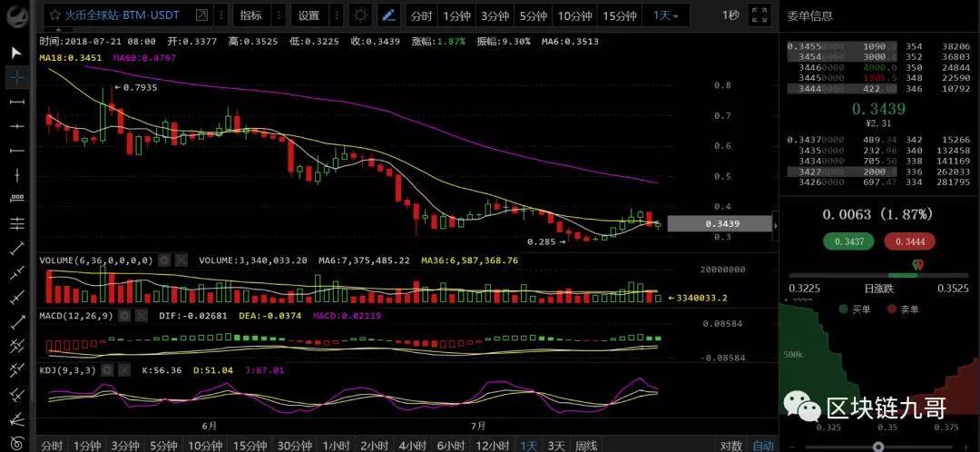Screen dimensions: 980x452
Task: Click the KDJ(9,3,3) indicator label
Action: coord(67,370)
